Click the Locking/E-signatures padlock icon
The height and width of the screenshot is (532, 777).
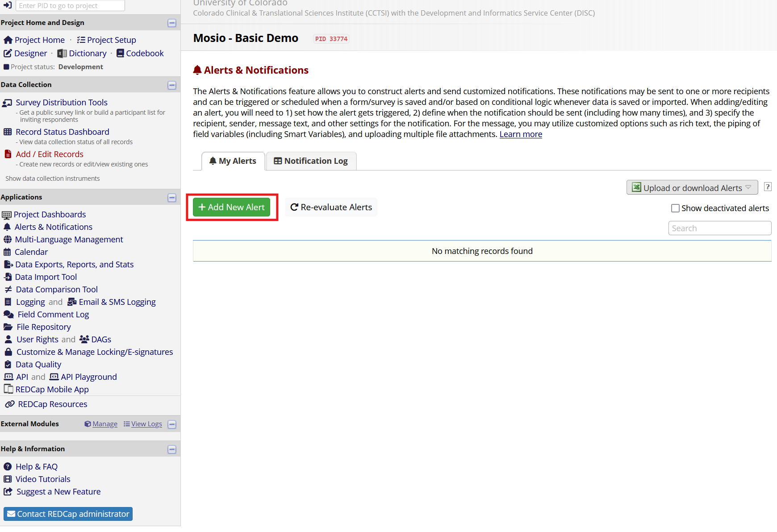coord(8,352)
